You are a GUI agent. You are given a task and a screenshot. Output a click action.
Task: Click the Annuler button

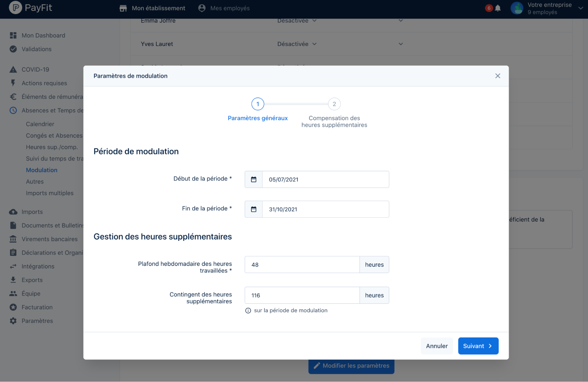(437, 346)
